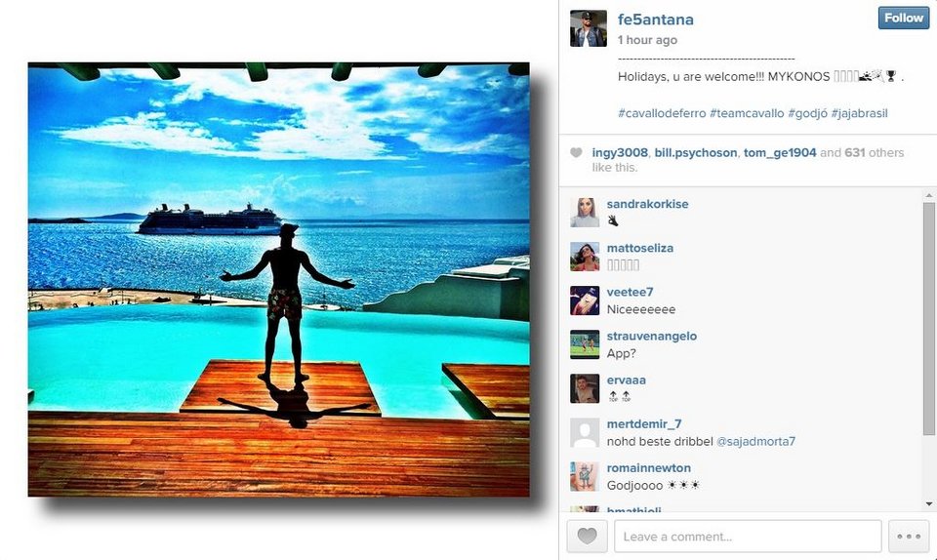Open strauvenangelo's avatar
937x560 pixels.
[x=585, y=344]
